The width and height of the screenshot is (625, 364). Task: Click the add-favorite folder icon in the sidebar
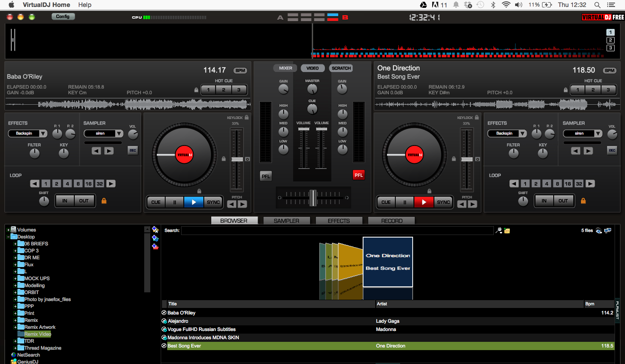[155, 229]
